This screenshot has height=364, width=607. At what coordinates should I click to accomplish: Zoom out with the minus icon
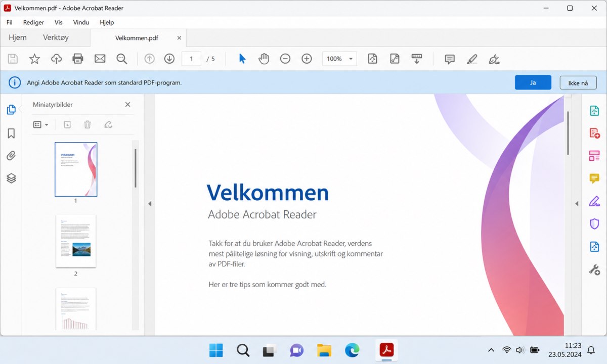[285, 59]
